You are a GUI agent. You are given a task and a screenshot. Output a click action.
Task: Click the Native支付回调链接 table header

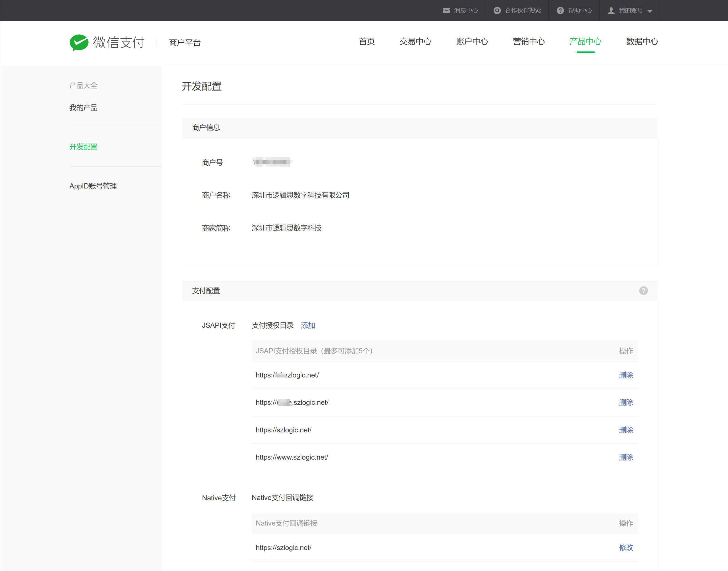[286, 523]
